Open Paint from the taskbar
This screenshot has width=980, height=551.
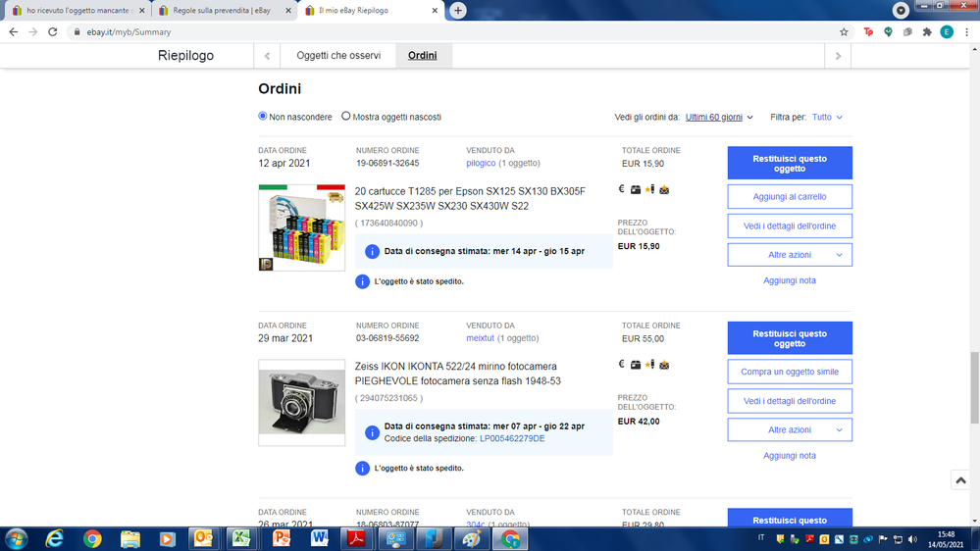tap(472, 538)
